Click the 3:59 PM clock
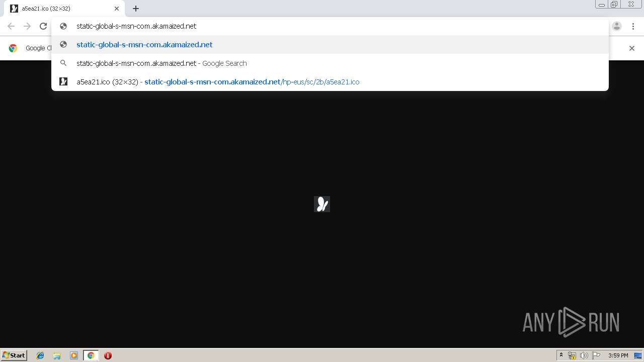The width and height of the screenshot is (644, 362). 618,355
